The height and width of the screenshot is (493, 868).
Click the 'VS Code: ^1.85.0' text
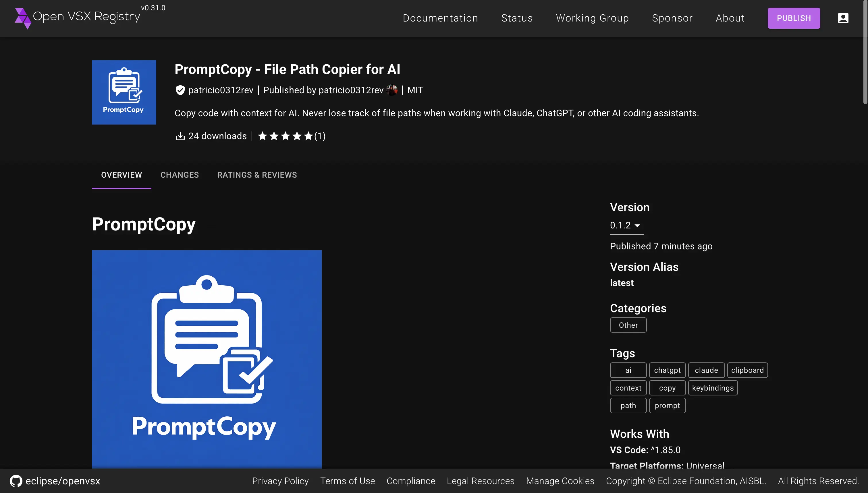645,450
